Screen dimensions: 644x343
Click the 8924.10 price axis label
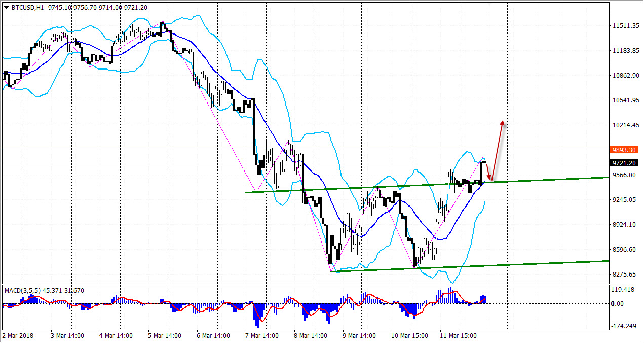click(x=625, y=225)
